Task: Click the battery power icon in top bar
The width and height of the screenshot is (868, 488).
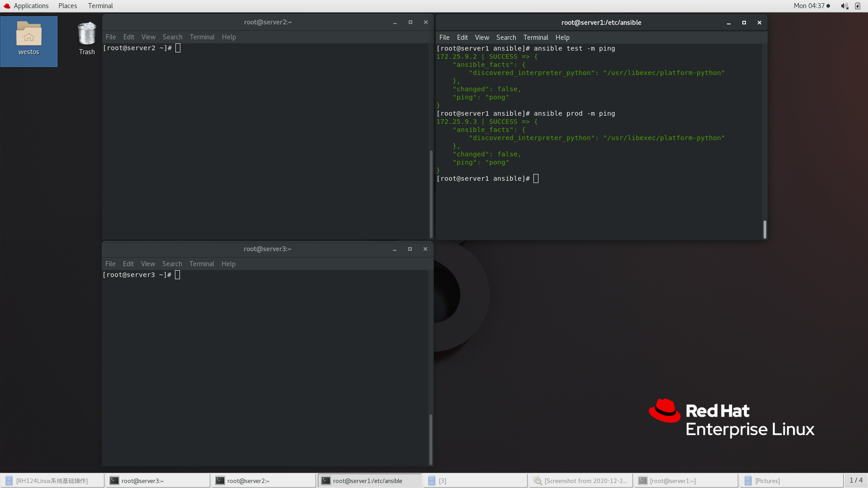Action: pos(858,6)
